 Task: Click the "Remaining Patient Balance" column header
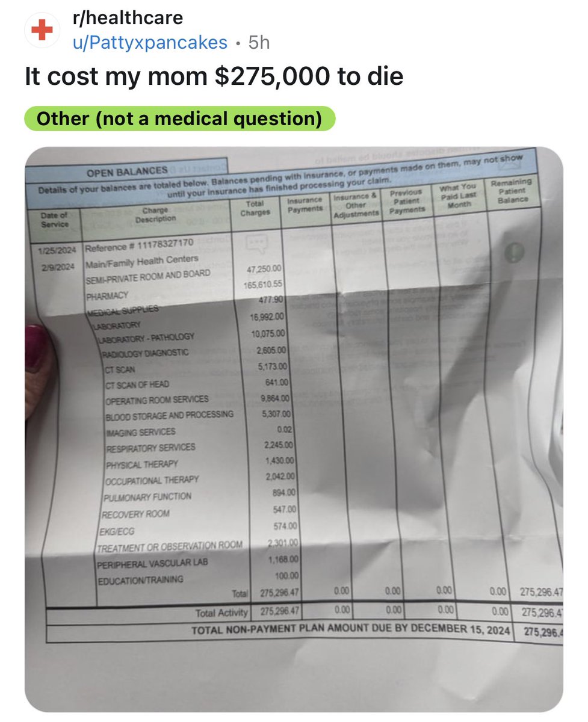pos(511,190)
